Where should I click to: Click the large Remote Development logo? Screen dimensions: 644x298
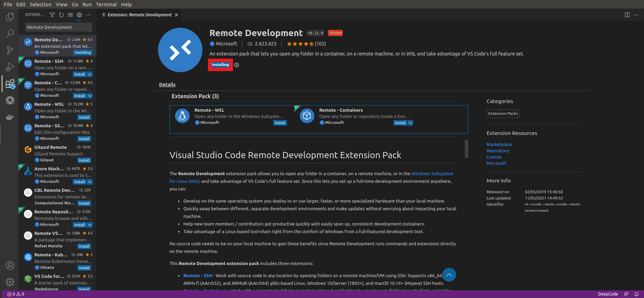(180, 50)
